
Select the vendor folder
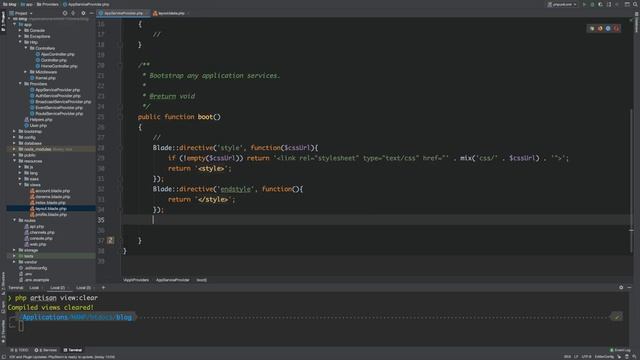tap(28, 262)
